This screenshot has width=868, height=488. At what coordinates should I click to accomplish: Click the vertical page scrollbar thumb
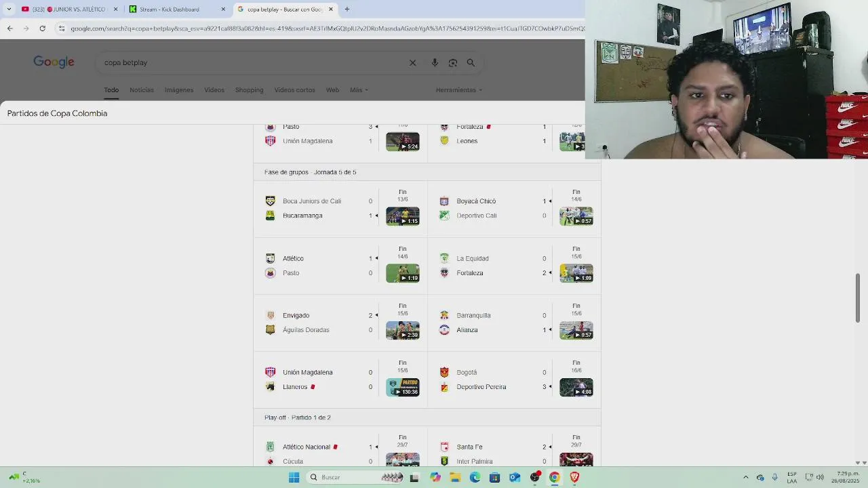[858, 298]
